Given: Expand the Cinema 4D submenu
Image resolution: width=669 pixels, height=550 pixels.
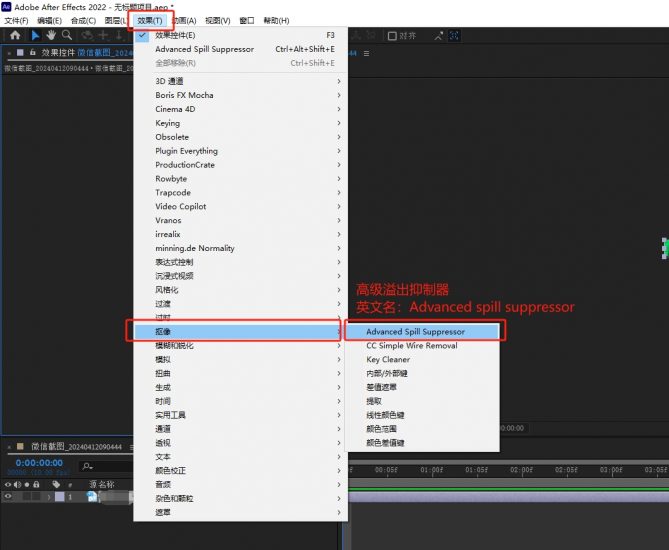Looking at the screenshot, I should tap(241, 109).
